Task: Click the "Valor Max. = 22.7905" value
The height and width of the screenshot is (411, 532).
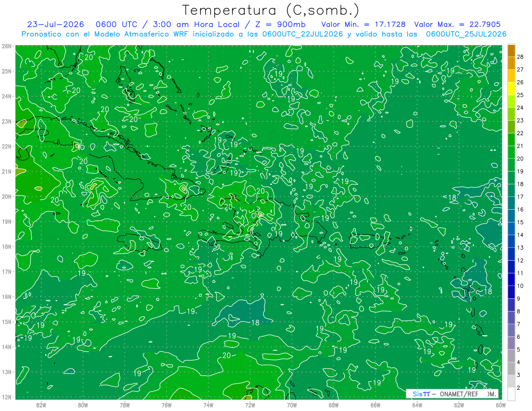Action: 457,24
